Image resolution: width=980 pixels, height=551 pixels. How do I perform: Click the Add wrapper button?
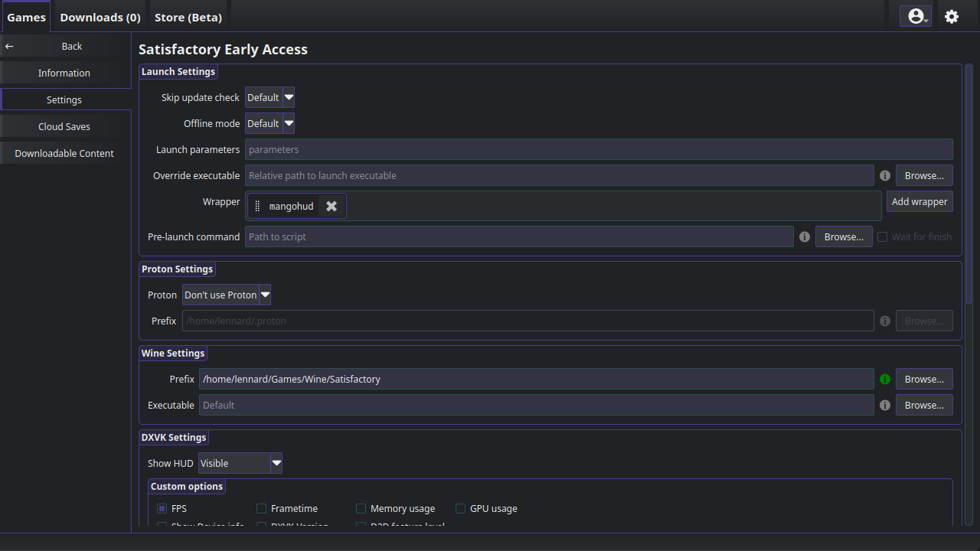[x=920, y=201]
